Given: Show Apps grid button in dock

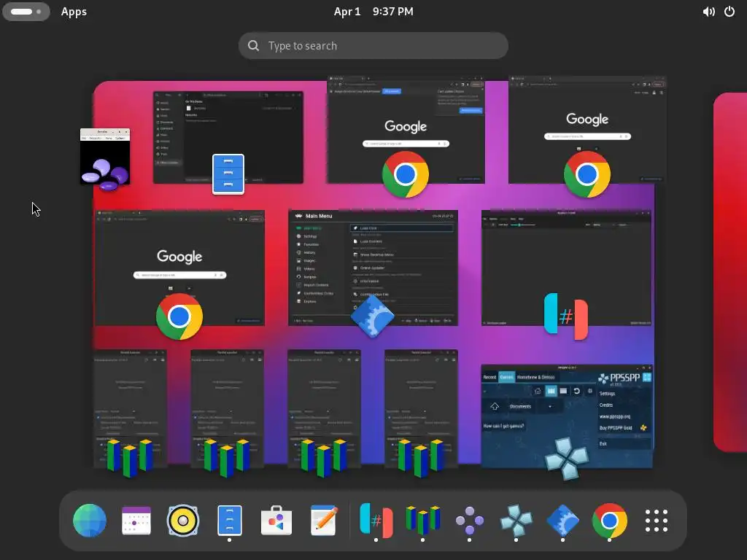Looking at the screenshot, I should click(656, 520).
